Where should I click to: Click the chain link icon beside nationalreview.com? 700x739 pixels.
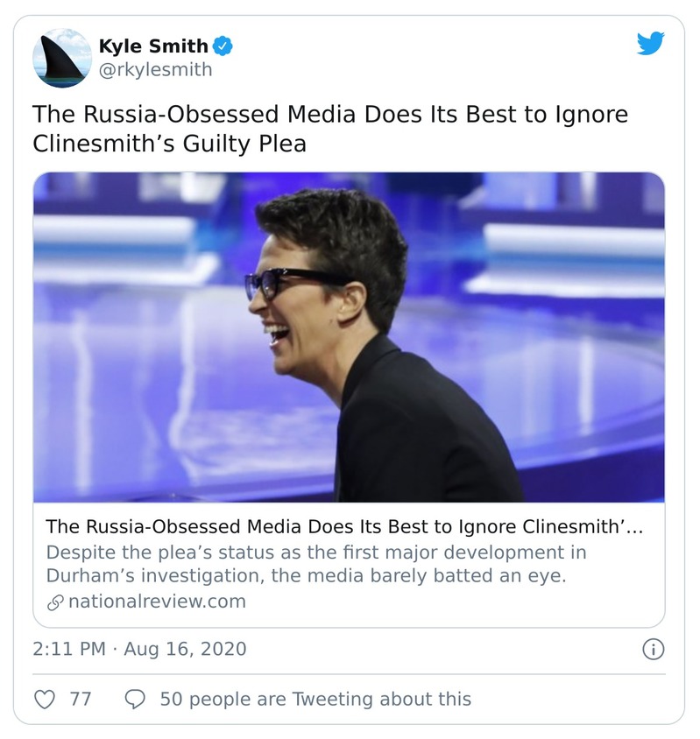pos(54,602)
